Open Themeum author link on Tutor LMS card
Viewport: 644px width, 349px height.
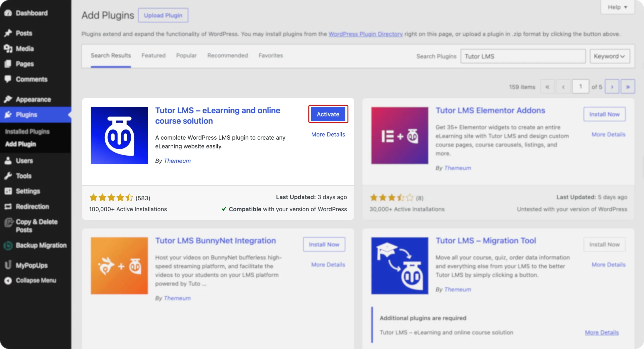click(x=177, y=161)
